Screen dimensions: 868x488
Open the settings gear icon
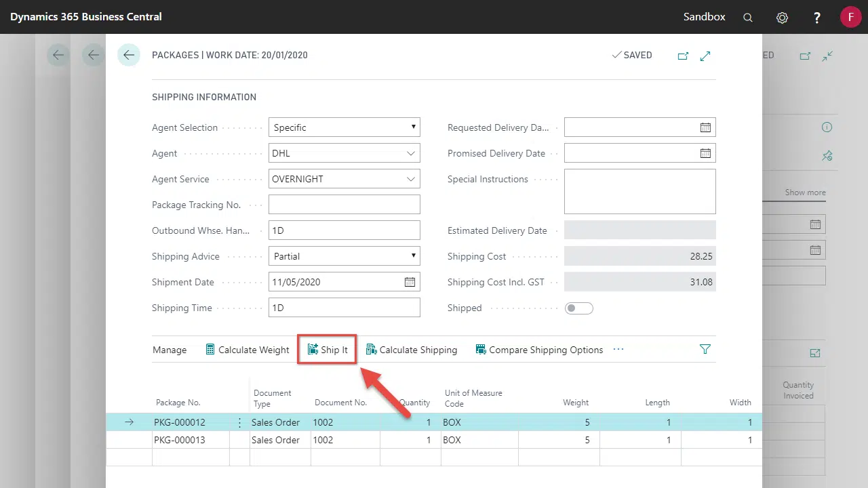(782, 18)
